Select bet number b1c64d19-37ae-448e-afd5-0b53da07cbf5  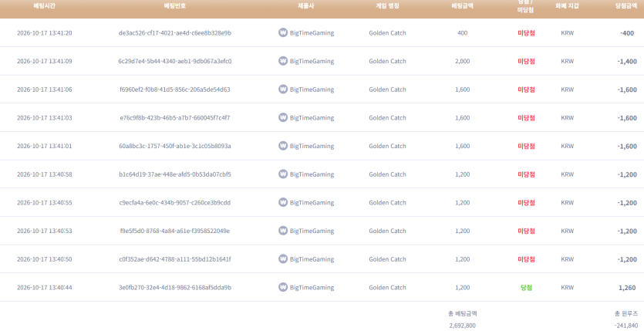pos(175,174)
